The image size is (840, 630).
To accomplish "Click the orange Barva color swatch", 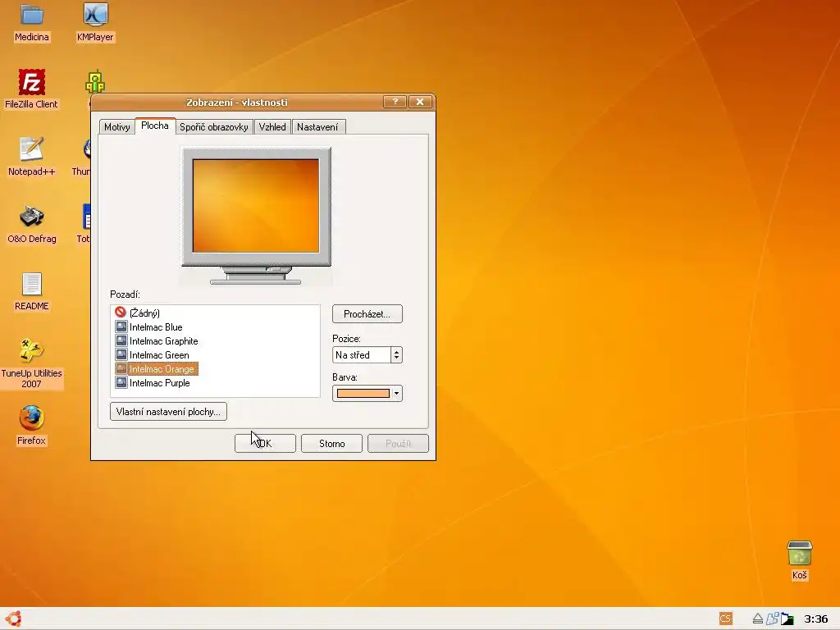I will [x=363, y=393].
